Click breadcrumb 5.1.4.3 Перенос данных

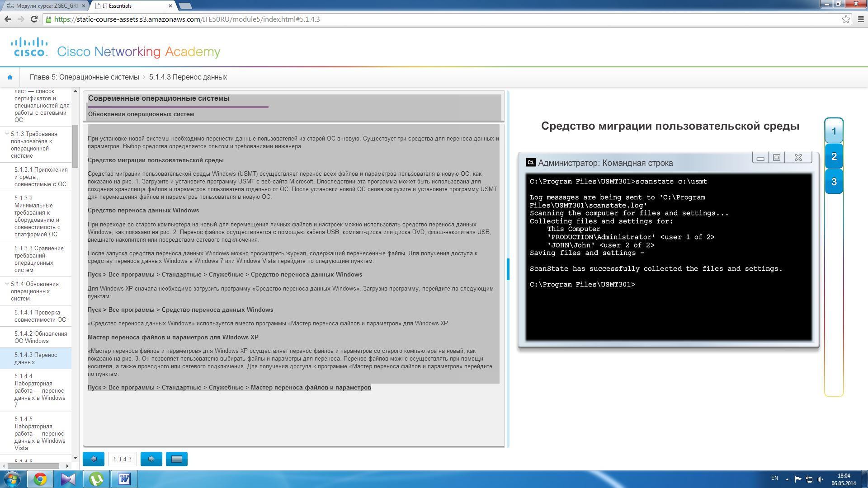tap(188, 77)
